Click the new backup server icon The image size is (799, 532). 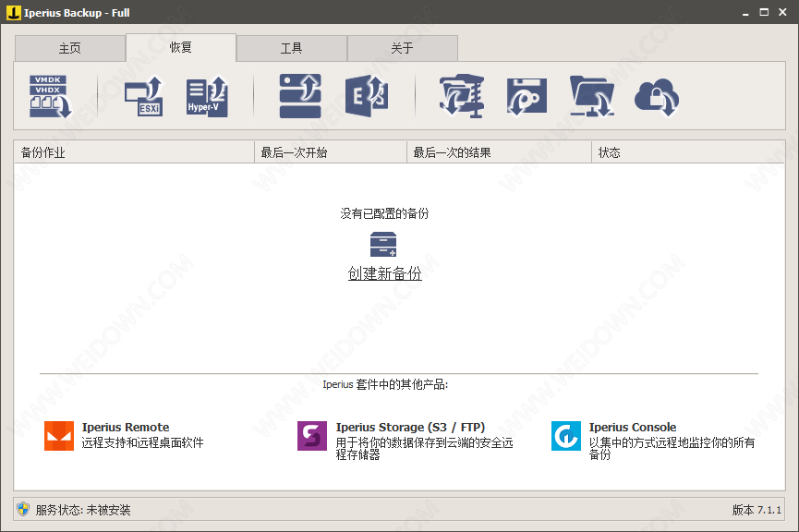tap(383, 244)
